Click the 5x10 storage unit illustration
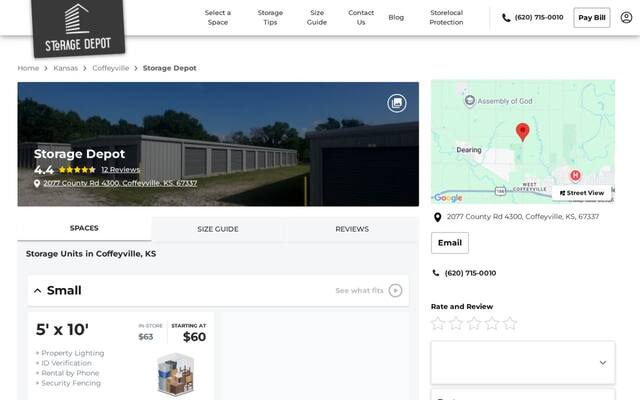 coord(176,374)
